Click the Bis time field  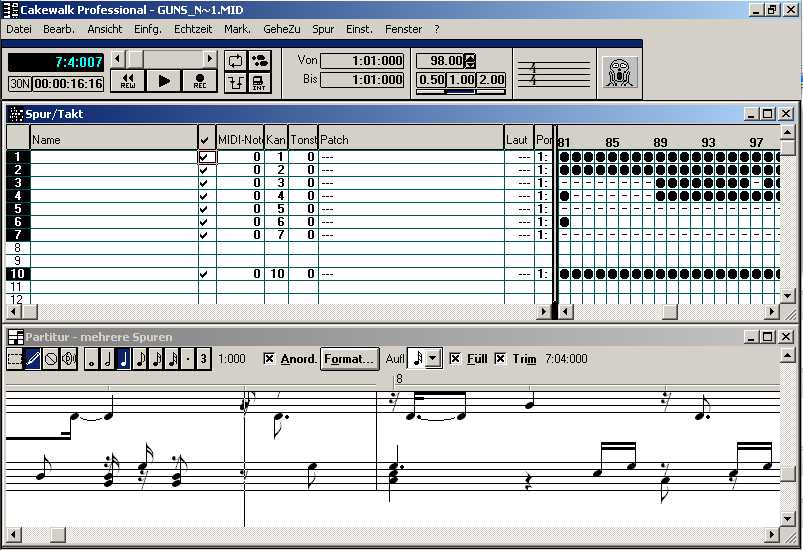click(x=362, y=80)
